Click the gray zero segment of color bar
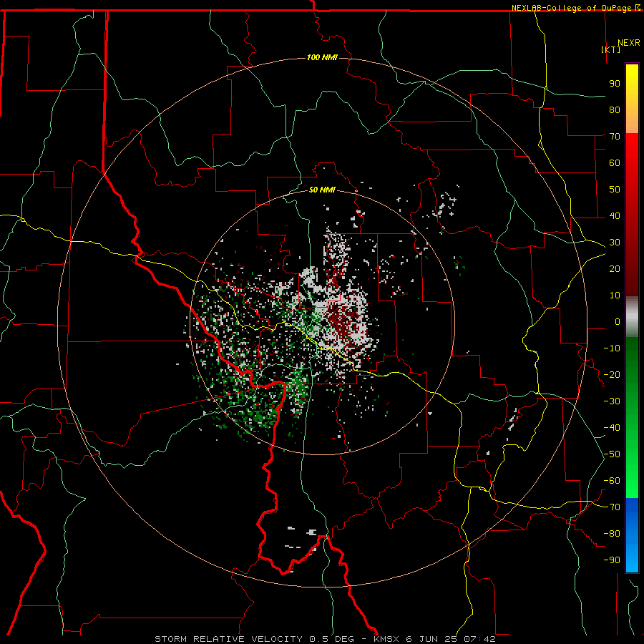644x644 pixels. (x=632, y=317)
